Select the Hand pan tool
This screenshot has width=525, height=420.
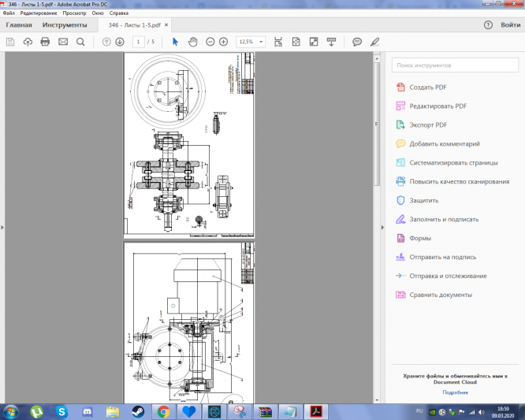(192, 42)
